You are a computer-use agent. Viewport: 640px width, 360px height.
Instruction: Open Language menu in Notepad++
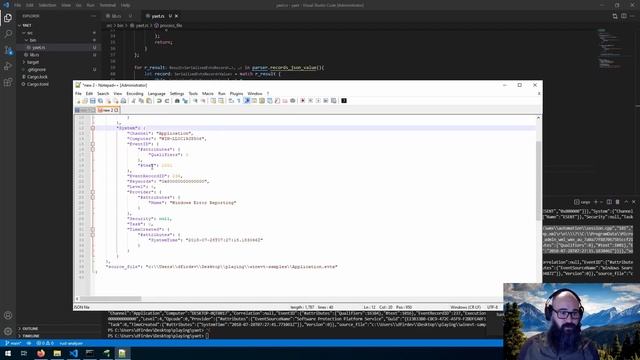[157, 93]
